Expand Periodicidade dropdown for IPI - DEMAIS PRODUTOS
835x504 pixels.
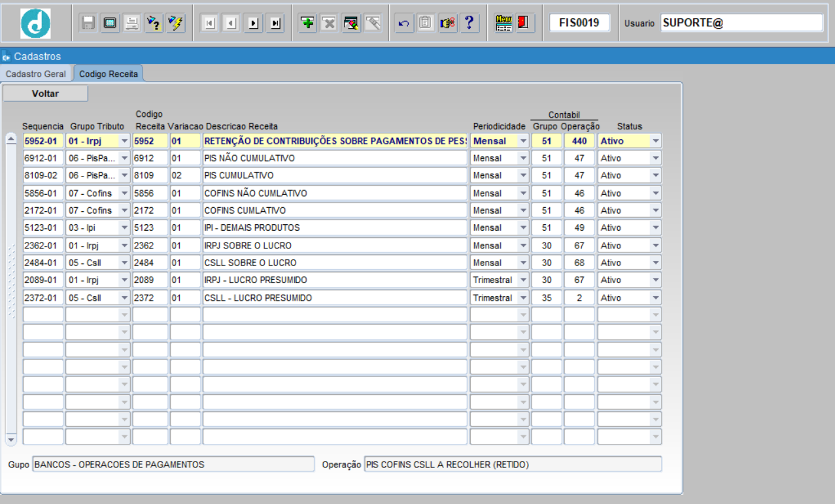(x=523, y=228)
